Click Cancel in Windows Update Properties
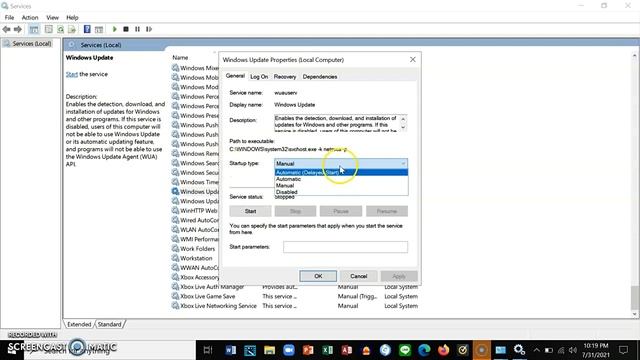The height and width of the screenshot is (360, 640). coord(358,276)
